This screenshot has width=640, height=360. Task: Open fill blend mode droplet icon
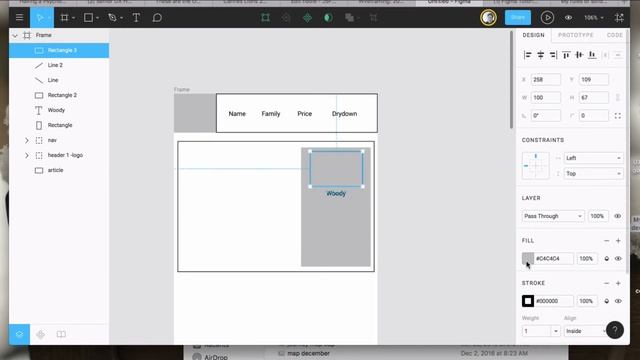[607, 258]
